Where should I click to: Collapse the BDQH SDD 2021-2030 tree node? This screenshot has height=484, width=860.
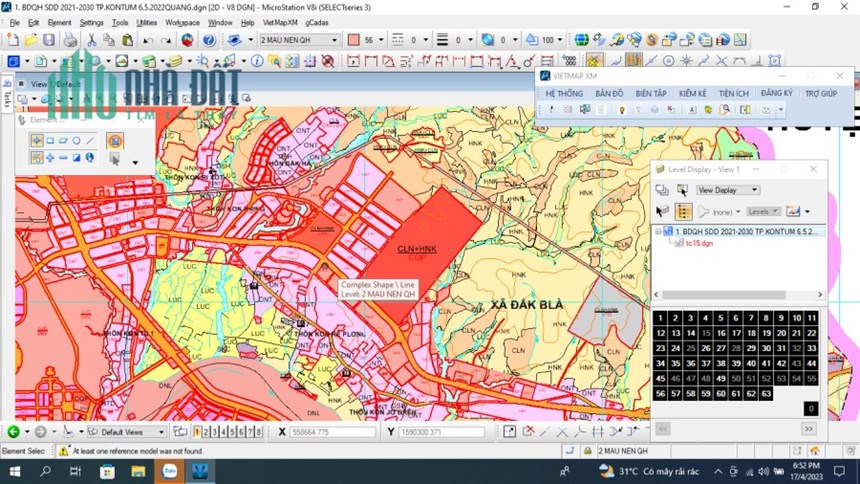(658, 232)
